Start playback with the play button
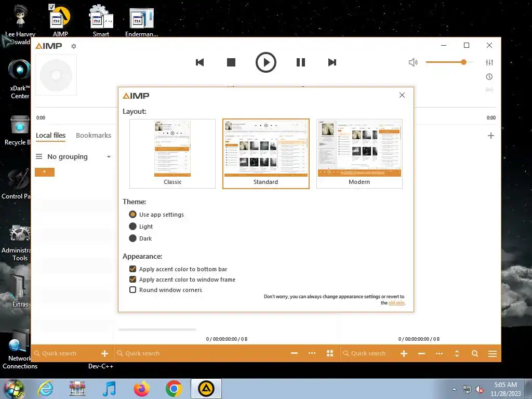The image size is (532, 399). point(265,62)
